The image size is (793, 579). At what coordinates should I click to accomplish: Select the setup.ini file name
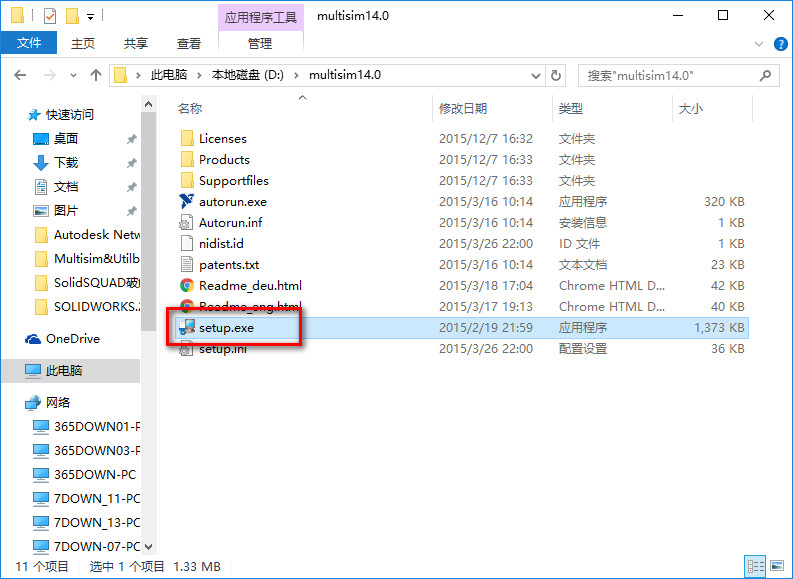click(223, 349)
